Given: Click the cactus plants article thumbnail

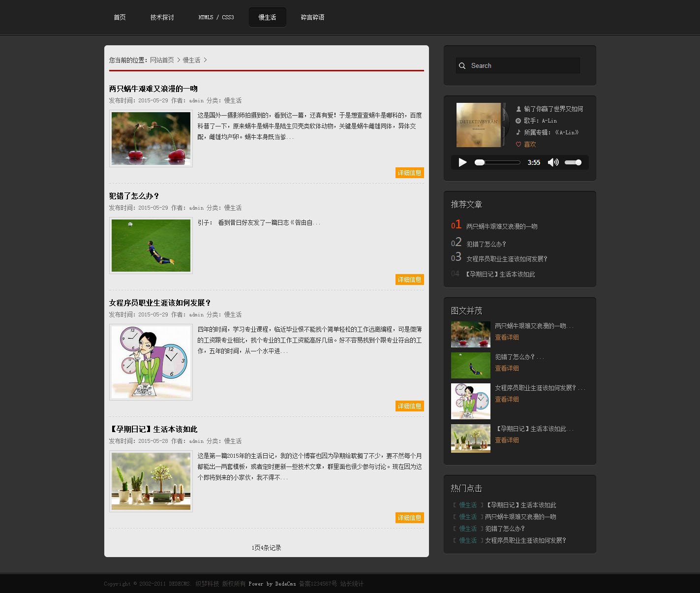Looking at the screenshot, I should (x=151, y=481).
